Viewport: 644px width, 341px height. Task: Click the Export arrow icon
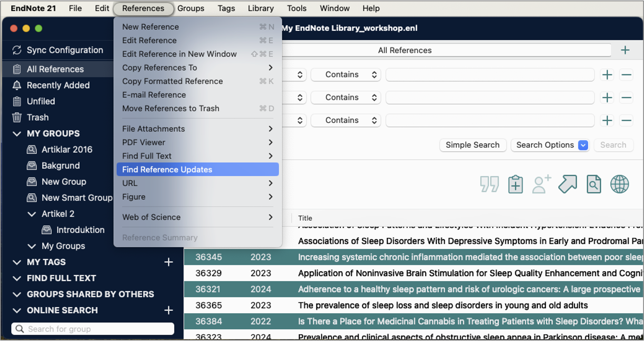click(568, 184)
